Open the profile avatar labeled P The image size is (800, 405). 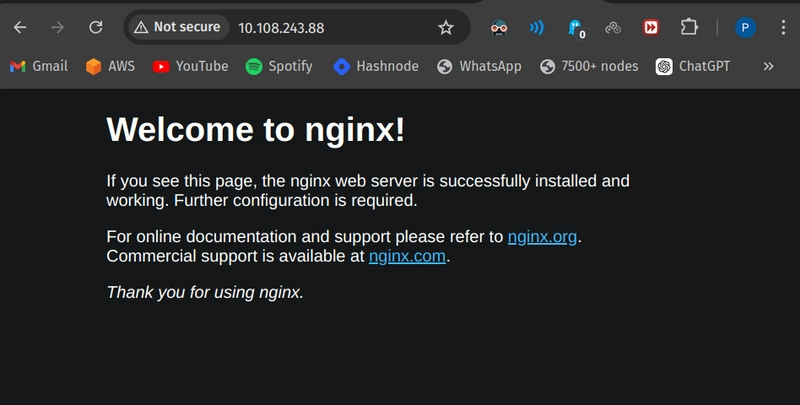(x=745, y=28)
